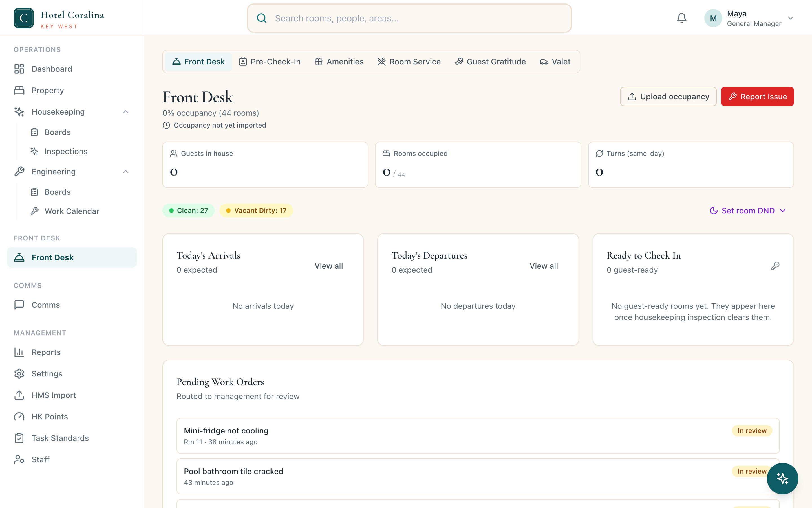
Task: Click the key icon in Ready to Check In
Action: (x=775, y=266)
